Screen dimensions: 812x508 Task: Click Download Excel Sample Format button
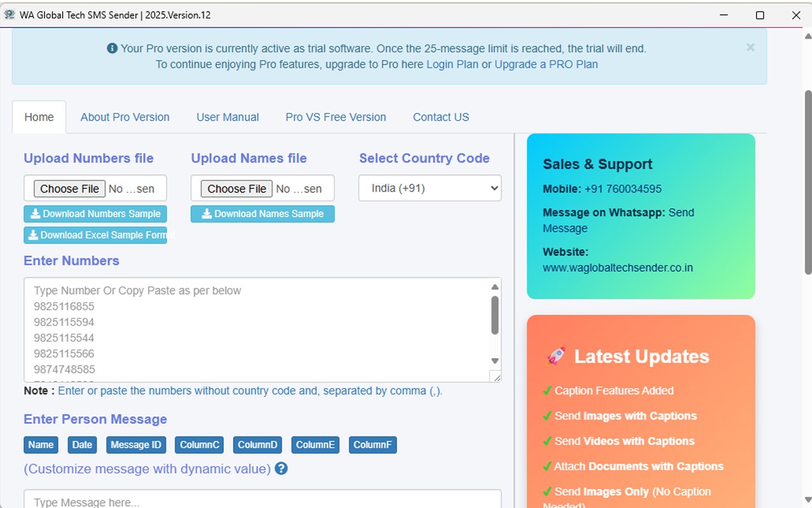tap(95, 235)
